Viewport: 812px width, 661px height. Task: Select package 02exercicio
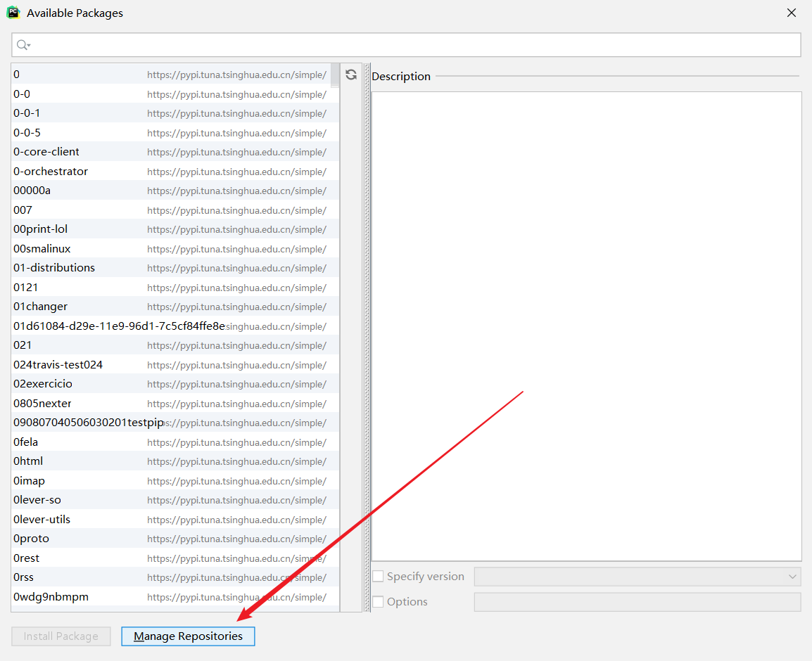point(175,383)
